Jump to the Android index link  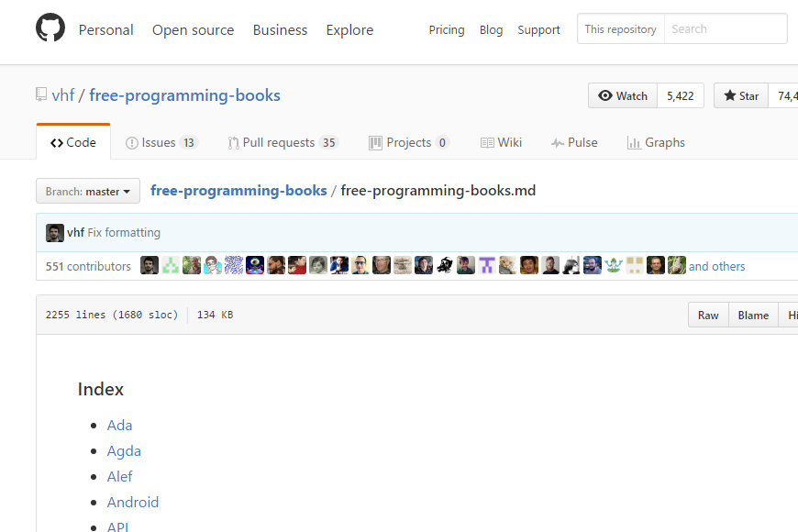[x=133, y=503]
